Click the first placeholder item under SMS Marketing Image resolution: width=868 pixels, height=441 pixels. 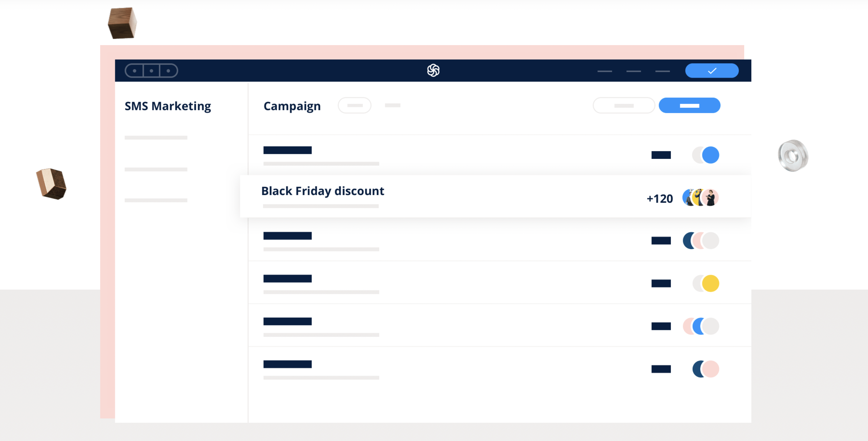pyautogui.click(x=156, y=137)
